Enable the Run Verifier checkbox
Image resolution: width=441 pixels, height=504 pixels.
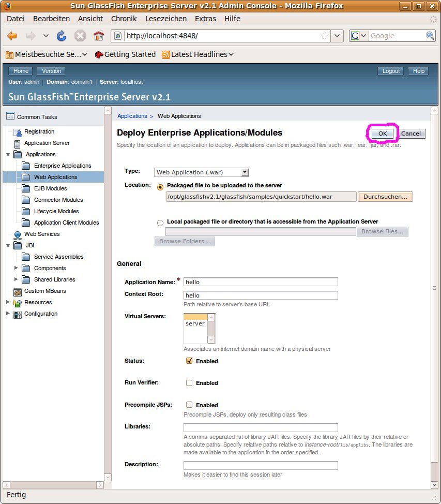tap(189, 383)
